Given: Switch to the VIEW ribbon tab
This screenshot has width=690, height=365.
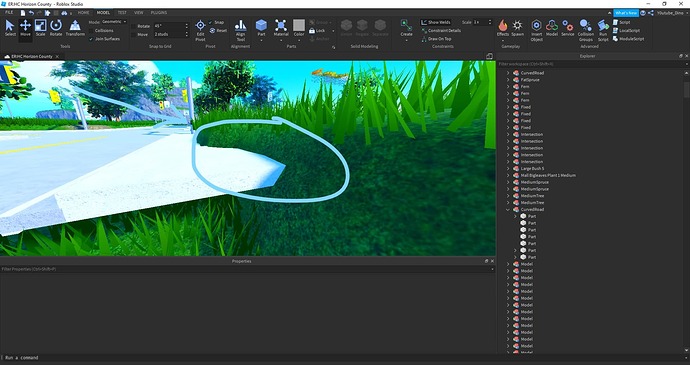Looking at the screenshot, I should [139, 13].
